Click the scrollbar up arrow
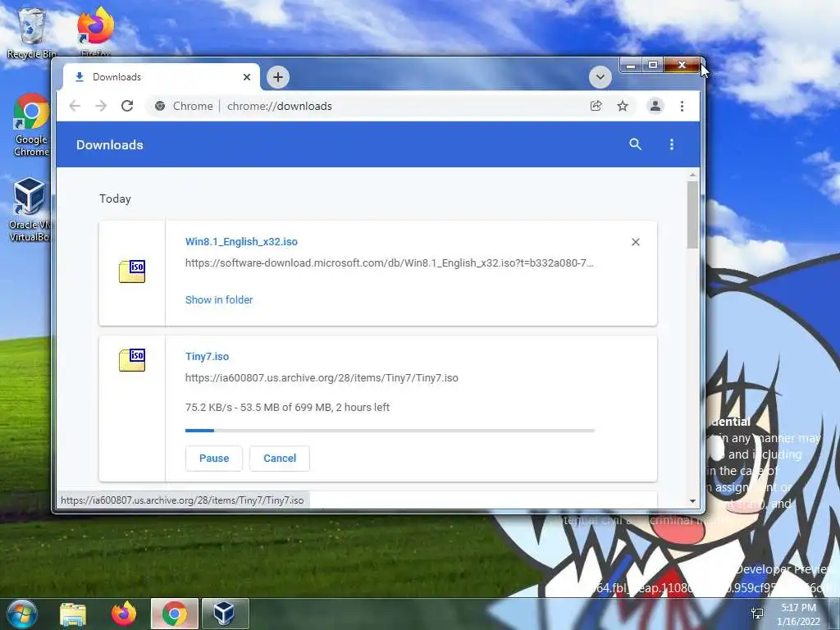 click(x=692, y=176)
